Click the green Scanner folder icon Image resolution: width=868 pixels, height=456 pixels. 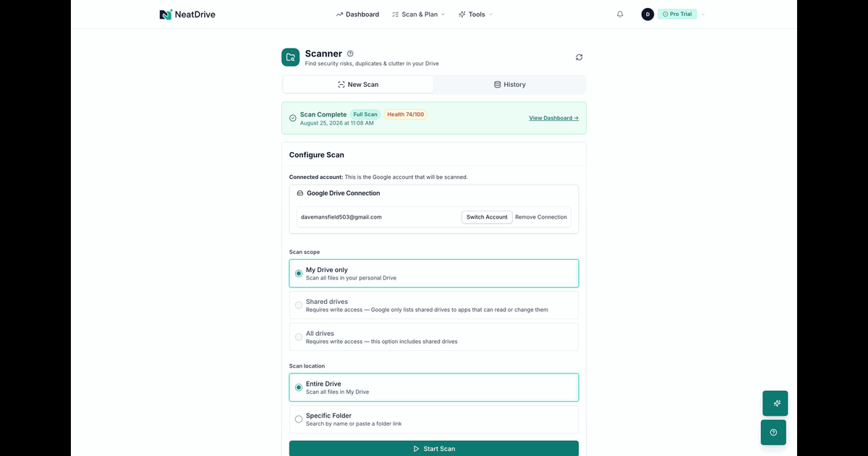tap(291, 57)
